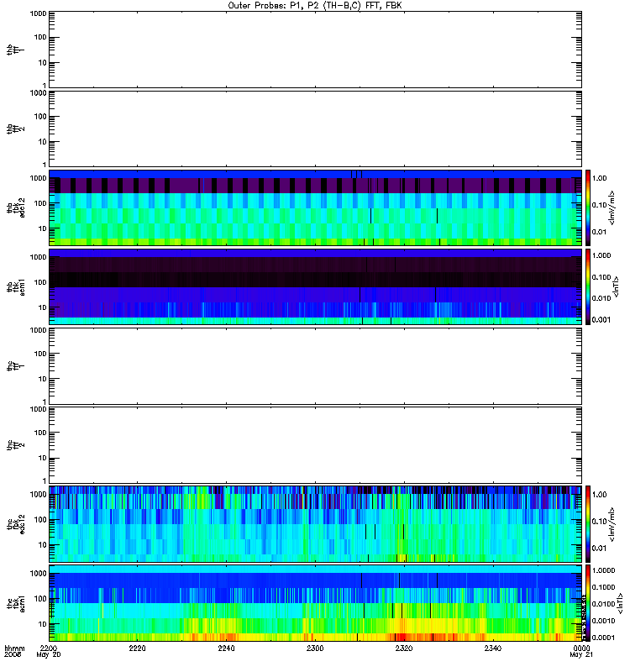Select the thb fbk edc12 color bar
The width and height of the screenshot is (630, 672).
pos(588,207)
